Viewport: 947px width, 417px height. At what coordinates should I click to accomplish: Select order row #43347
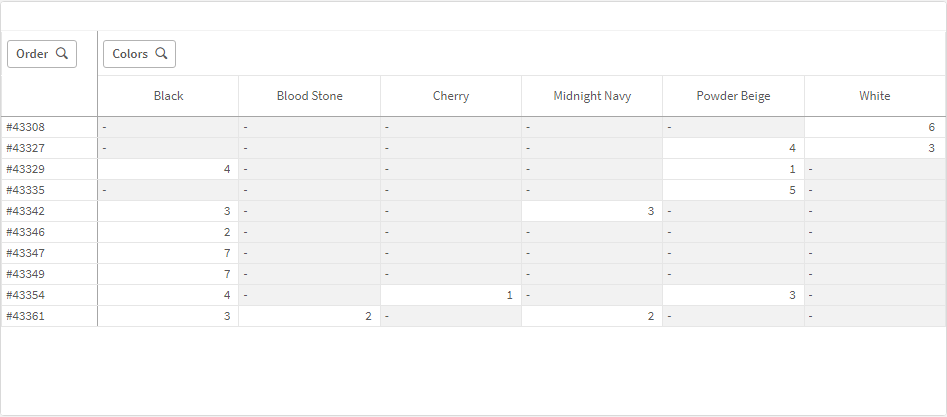point(25,253)
